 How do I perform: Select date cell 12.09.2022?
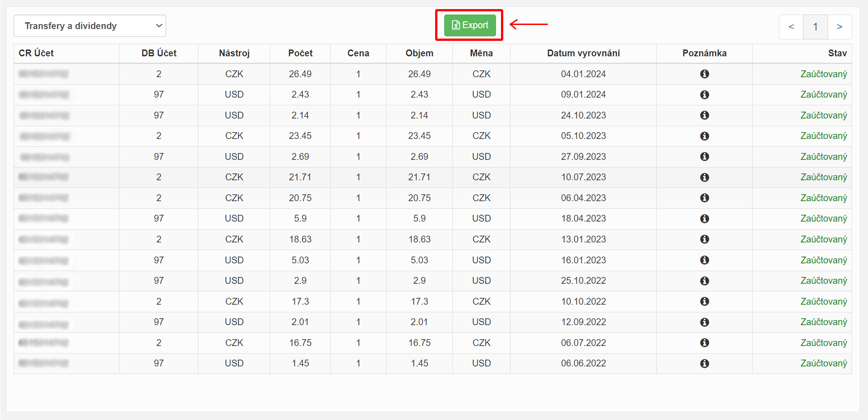[584, 322]
